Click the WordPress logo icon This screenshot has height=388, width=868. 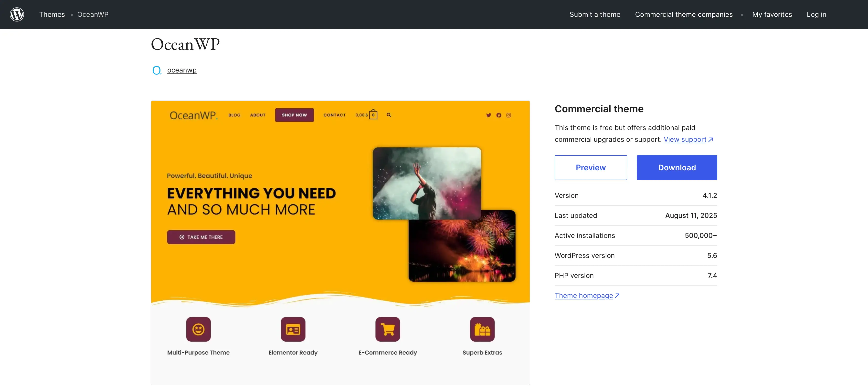pyautogui.click(x=17, y=14)
